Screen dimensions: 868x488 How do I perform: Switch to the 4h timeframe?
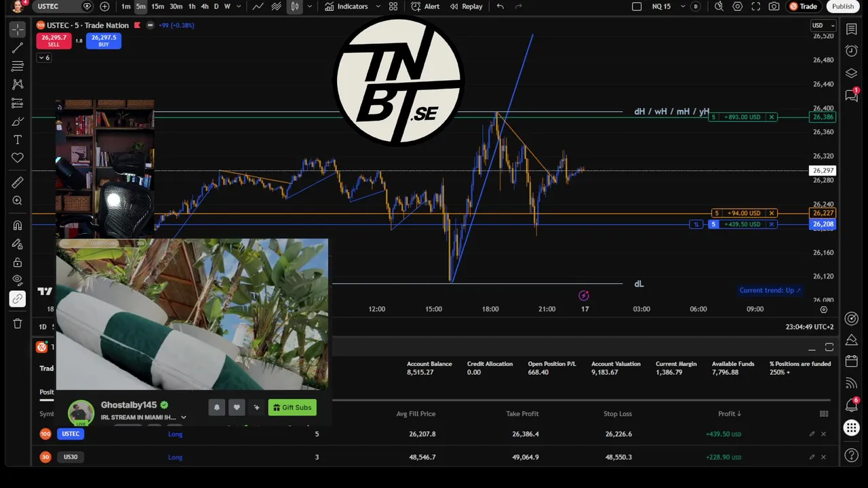tap(205, 6)
